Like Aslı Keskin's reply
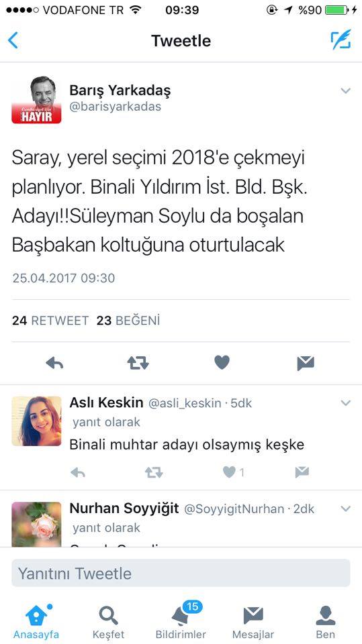362x644 pixels. (x=233, y=472)
